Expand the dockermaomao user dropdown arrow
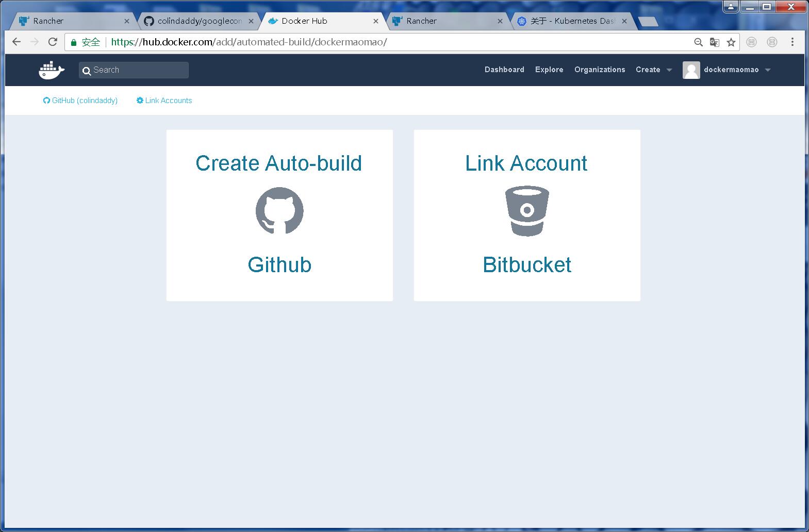Screen dimensions: 809x532 click(768, 70)
